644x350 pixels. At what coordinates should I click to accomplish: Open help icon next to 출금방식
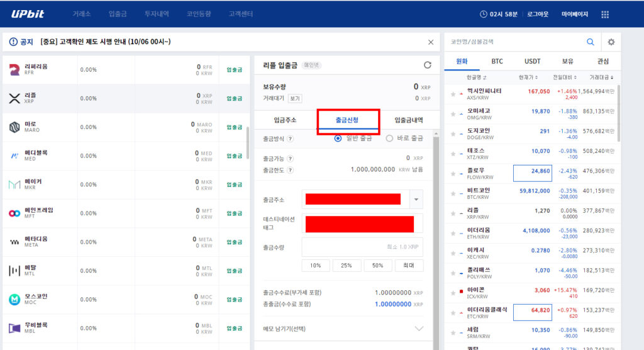290,138
